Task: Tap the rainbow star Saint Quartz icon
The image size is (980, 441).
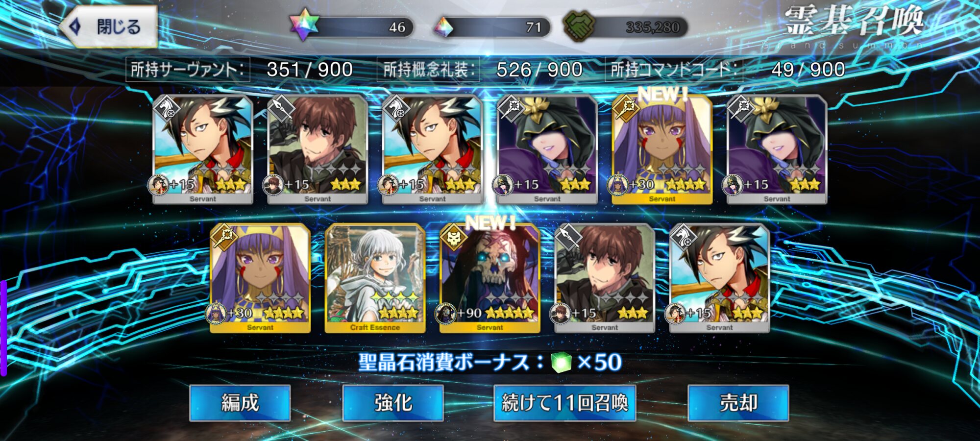Action: tap(304, 24)
